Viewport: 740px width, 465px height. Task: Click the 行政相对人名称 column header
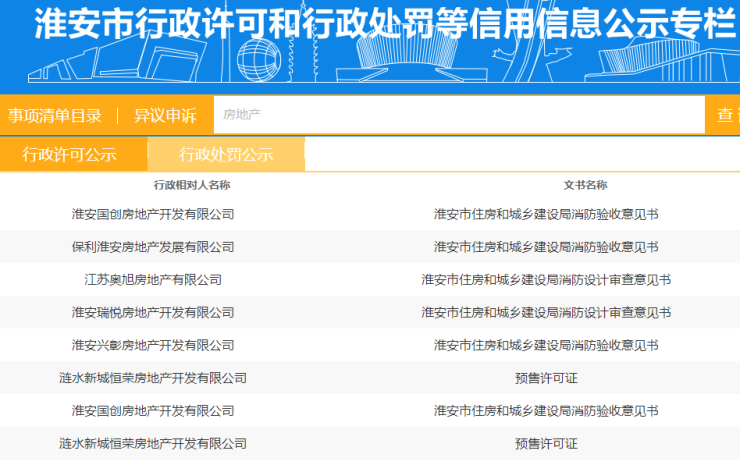192,185
